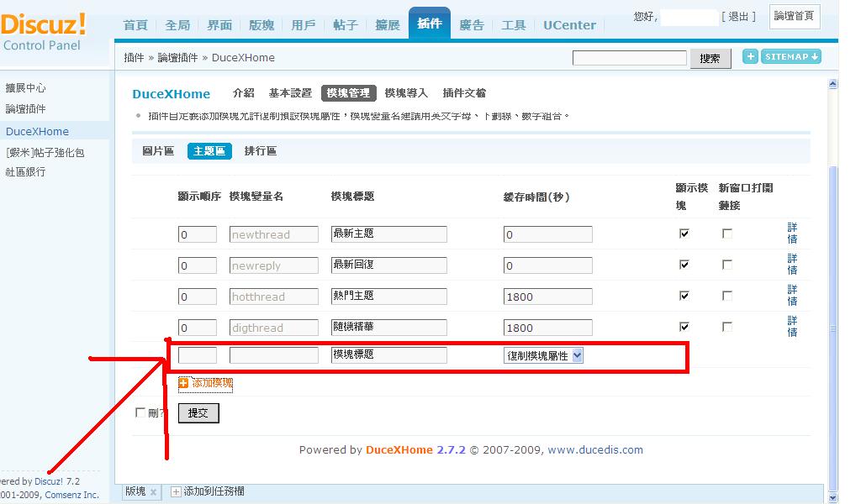Open the UCenter top menu
This screenshot has width=861, height=504.
[569, 25]
